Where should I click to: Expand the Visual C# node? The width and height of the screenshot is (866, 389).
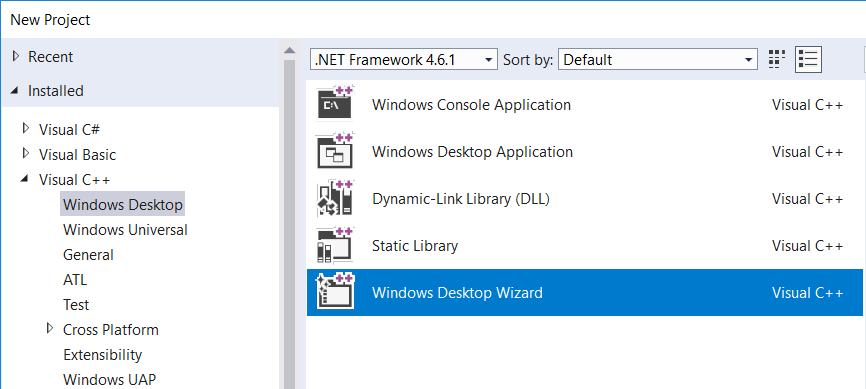(x=25, y=129)
